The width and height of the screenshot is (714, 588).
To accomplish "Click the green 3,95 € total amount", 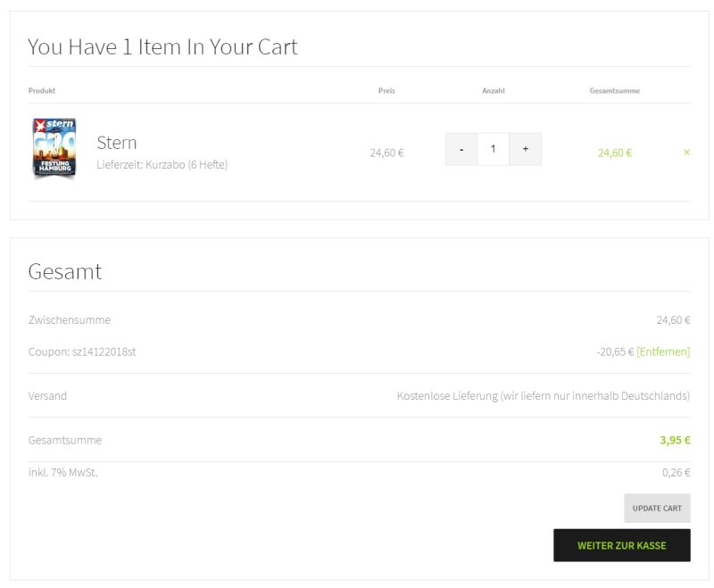I will [x=675, y=440].
